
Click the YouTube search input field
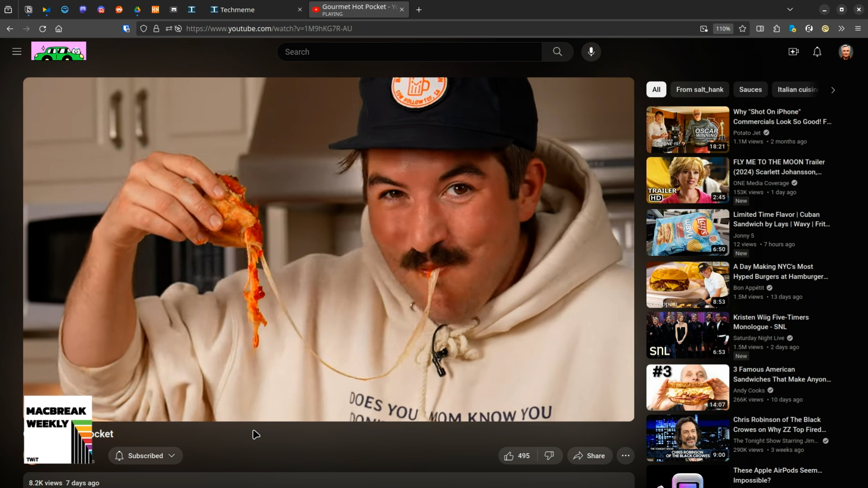[x=409, y=52]
